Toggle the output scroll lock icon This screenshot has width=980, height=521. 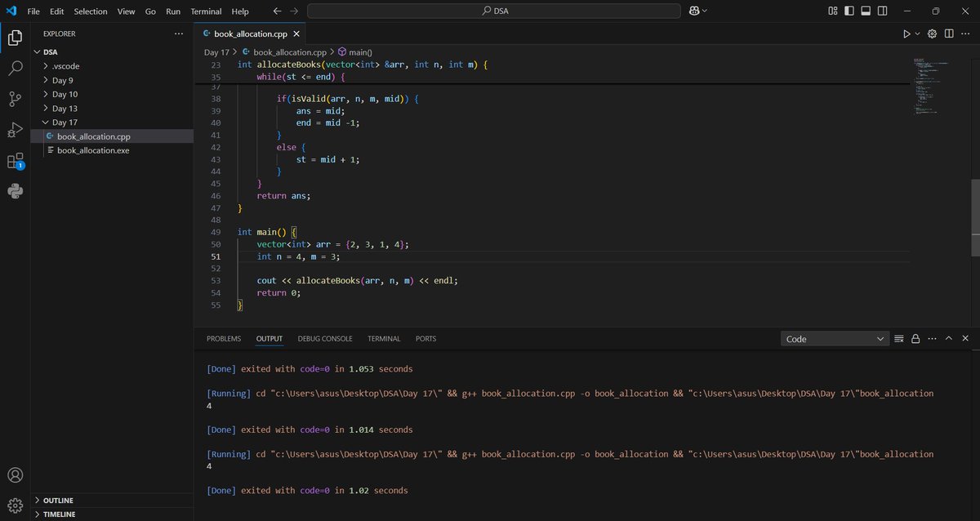[x=915, y=339]
